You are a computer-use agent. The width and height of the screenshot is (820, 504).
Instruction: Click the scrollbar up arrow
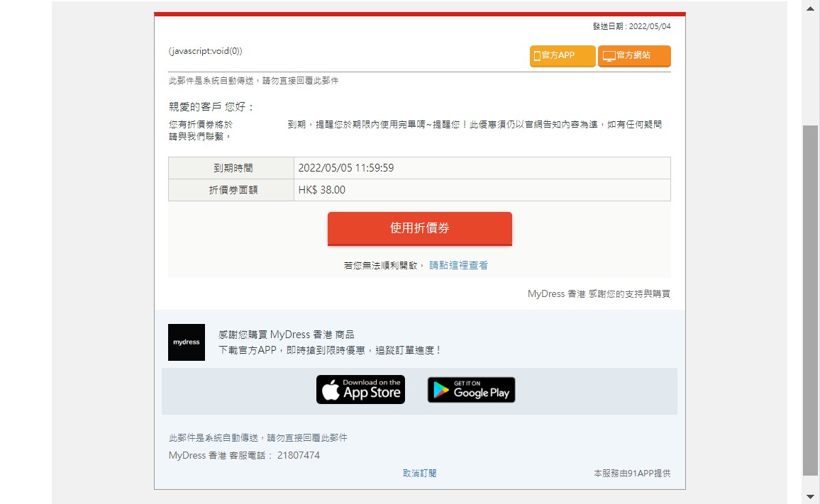pos(810,9)
